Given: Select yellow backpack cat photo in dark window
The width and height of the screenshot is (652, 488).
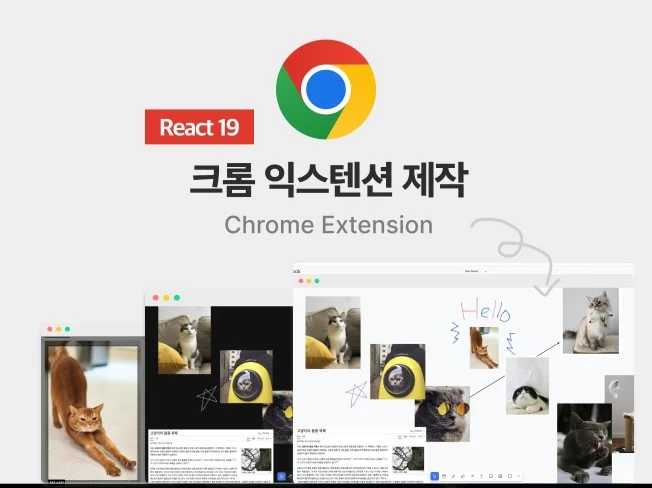Looking at the screenshot, I should tap(246, 376).
